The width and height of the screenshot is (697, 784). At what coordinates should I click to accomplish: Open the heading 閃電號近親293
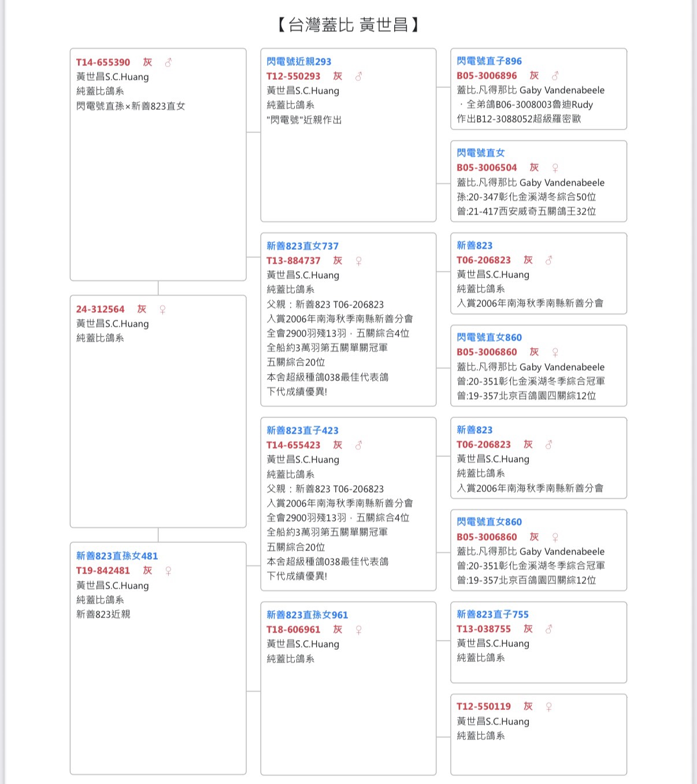(299, 62)
